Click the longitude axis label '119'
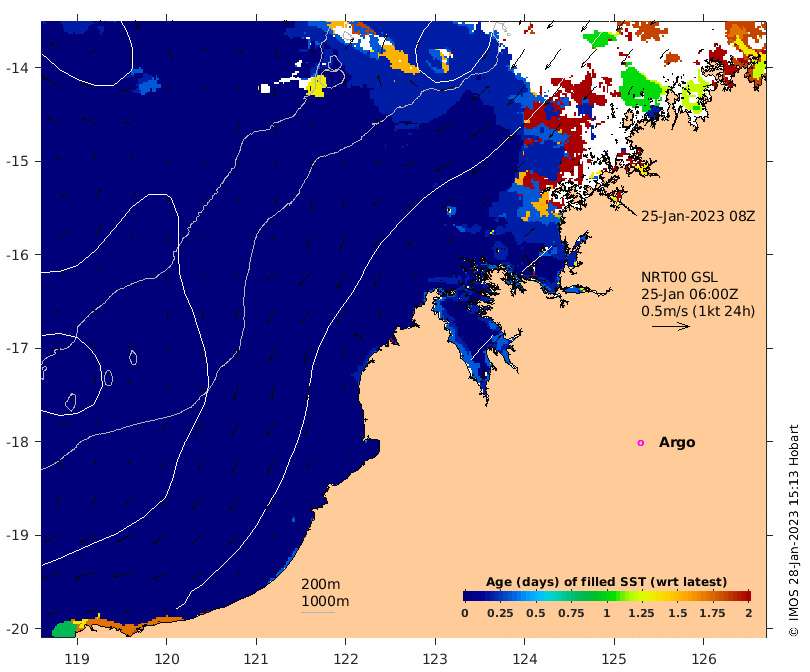This screenshot has height=672, width=810. tap(77, 659)
